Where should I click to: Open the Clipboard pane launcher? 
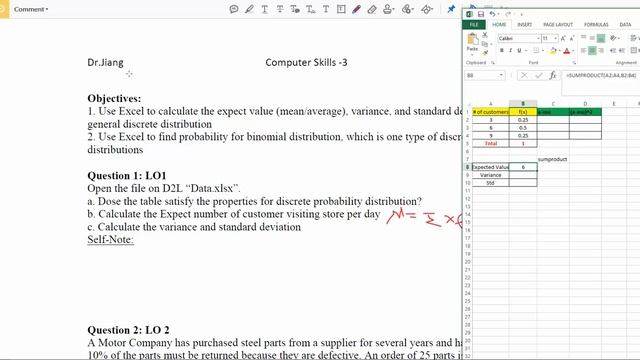point(493,63)
